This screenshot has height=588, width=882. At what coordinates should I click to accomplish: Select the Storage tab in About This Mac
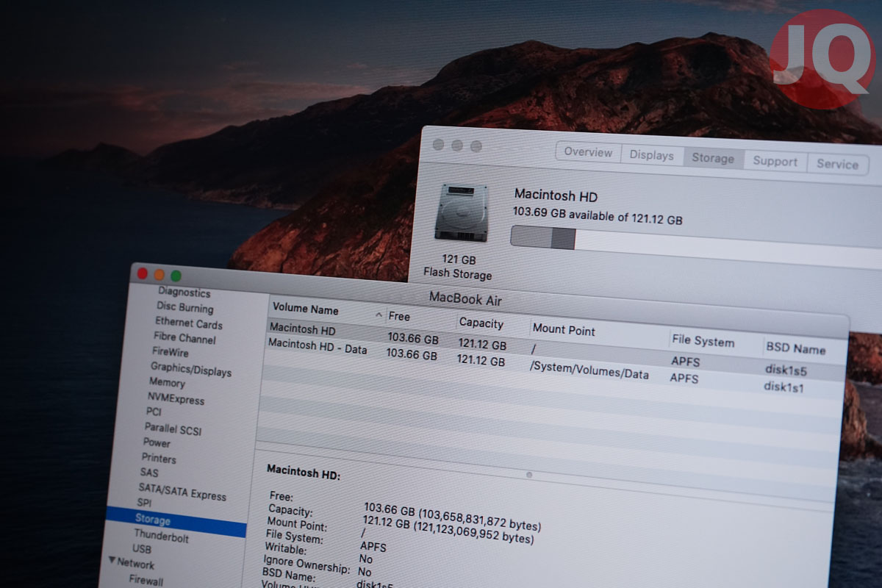713,158
